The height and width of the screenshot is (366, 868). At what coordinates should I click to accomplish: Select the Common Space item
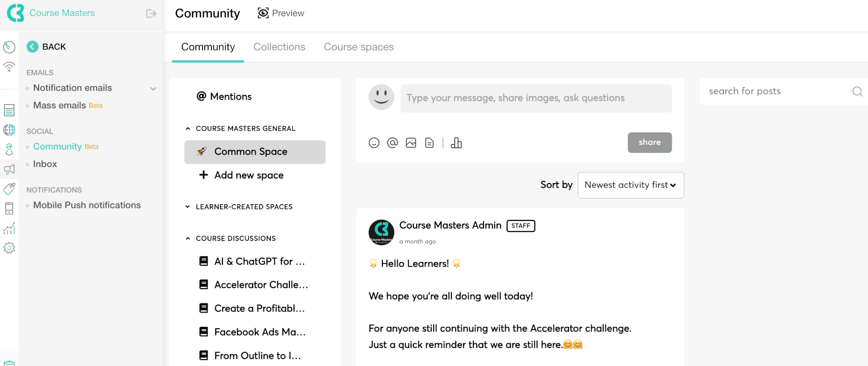point(255,152)
